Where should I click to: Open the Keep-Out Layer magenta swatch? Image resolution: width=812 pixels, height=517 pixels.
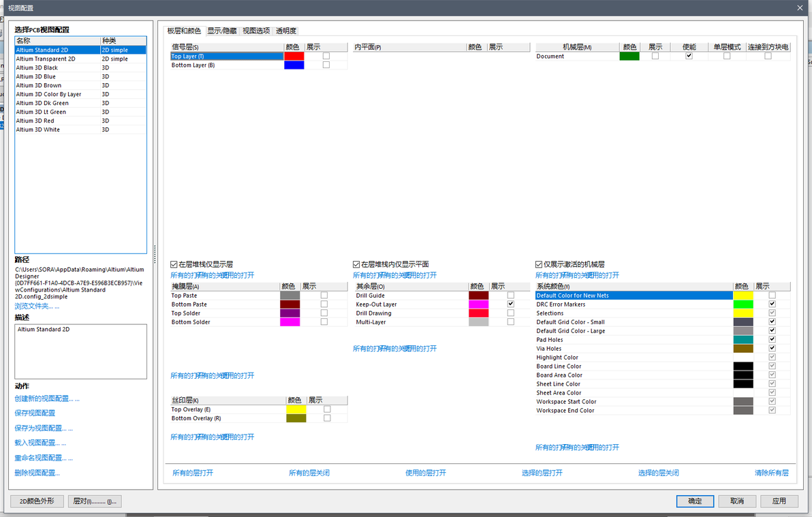[478, 304]
